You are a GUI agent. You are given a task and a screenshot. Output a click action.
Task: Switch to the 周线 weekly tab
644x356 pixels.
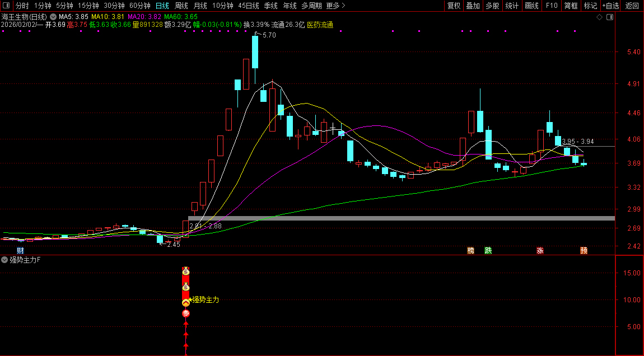[x=181, y=6]
